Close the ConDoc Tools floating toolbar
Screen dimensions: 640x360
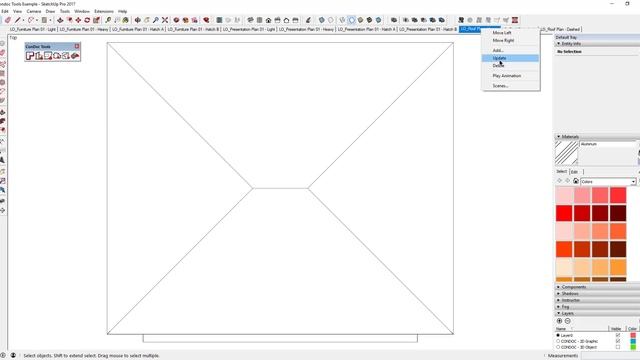[x=77, y=47]
